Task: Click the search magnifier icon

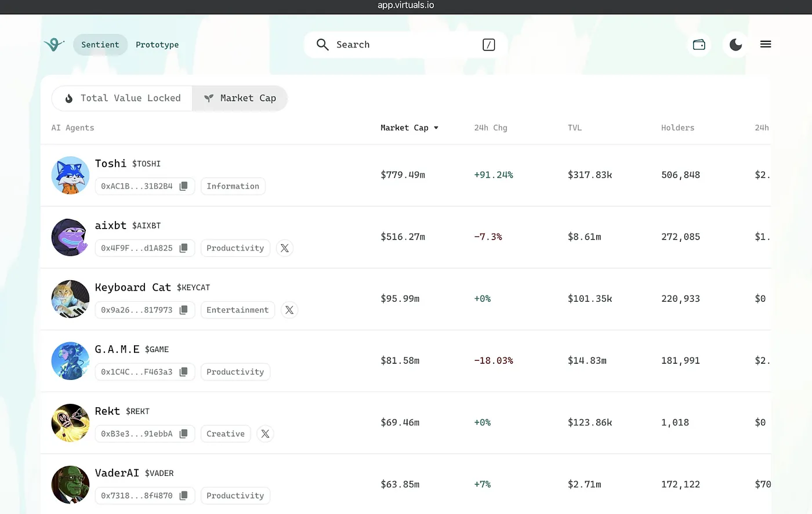Action: pyautogui.click(x=322, y=45)
